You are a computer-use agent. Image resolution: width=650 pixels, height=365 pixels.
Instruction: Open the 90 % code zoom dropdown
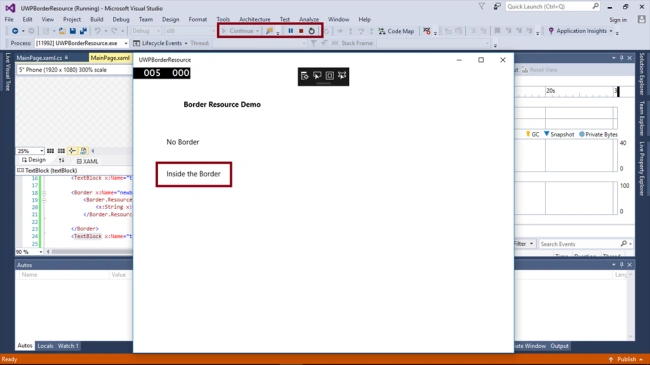pos(40,252)
